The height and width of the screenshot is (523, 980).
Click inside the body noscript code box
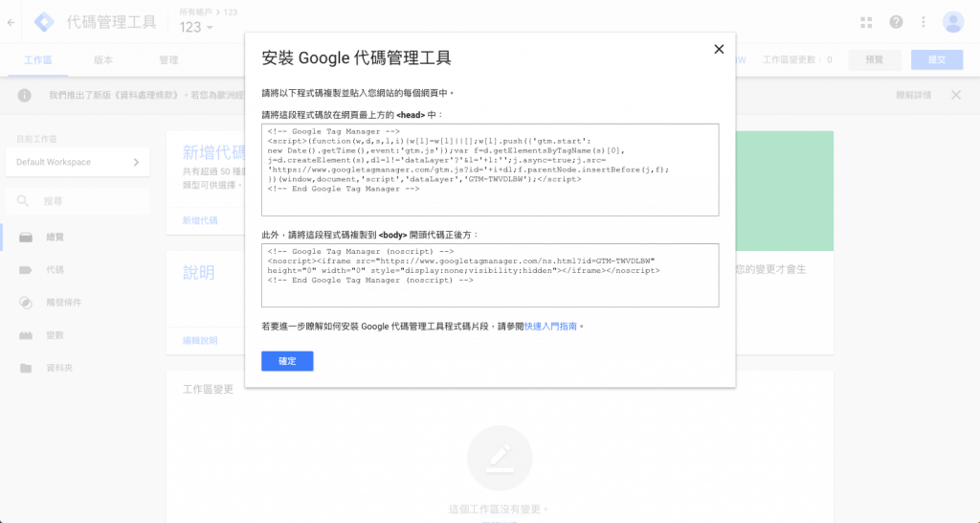click(x=490, y=275)
